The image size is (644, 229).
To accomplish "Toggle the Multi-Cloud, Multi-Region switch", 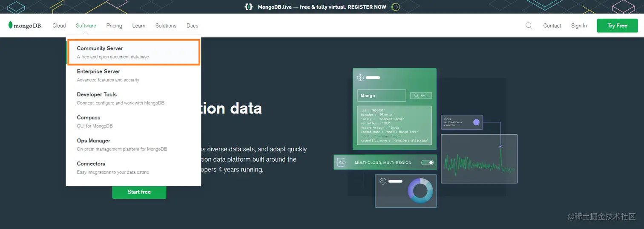I will click(427, 162).
